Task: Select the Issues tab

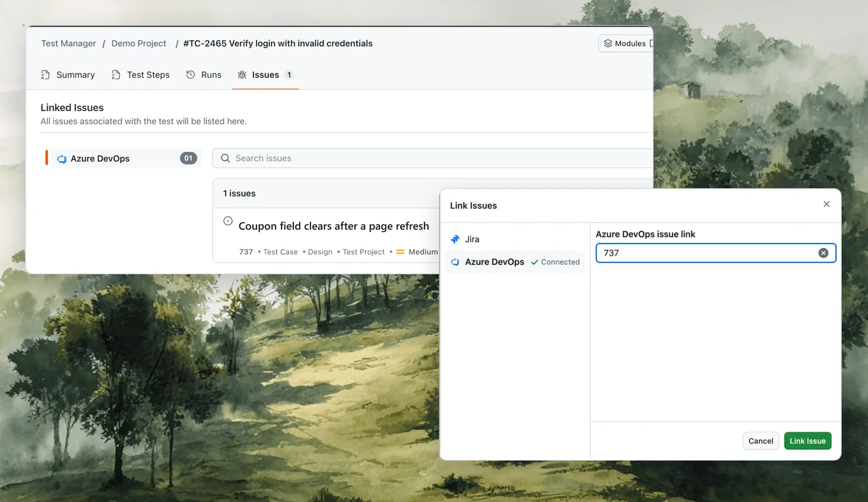Action: pos(265,75)
